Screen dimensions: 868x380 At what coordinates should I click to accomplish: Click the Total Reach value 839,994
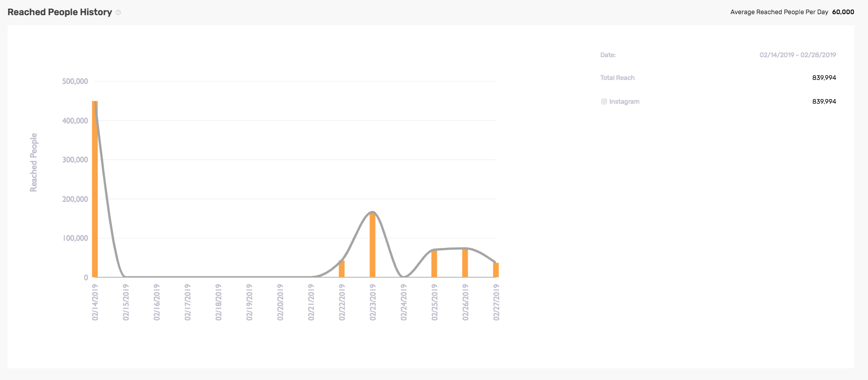pos(824,78)
